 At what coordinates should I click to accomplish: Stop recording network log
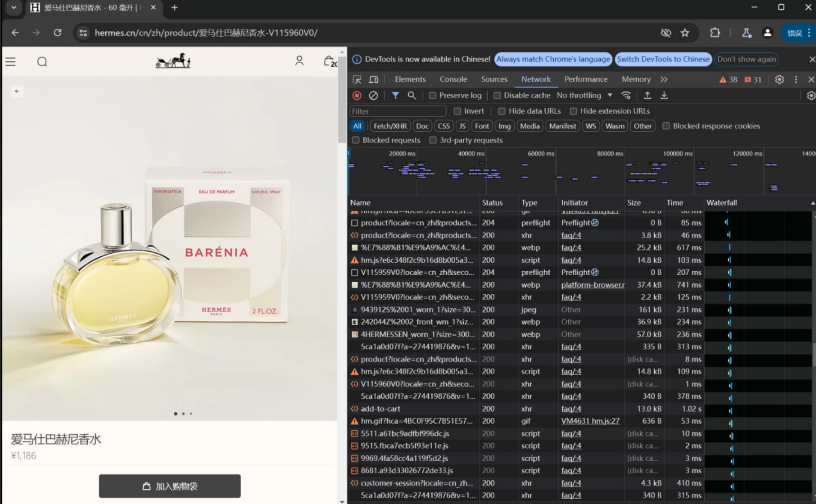click(x=356, y=95)
